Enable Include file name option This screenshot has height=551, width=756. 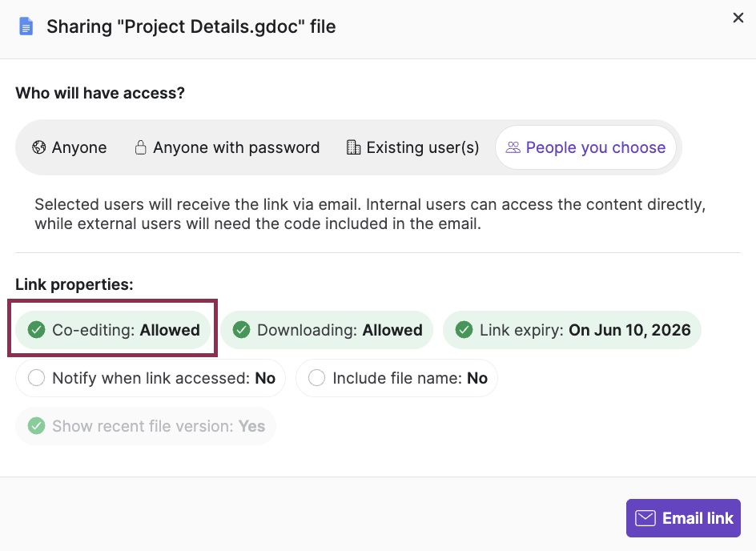[396, 378]
